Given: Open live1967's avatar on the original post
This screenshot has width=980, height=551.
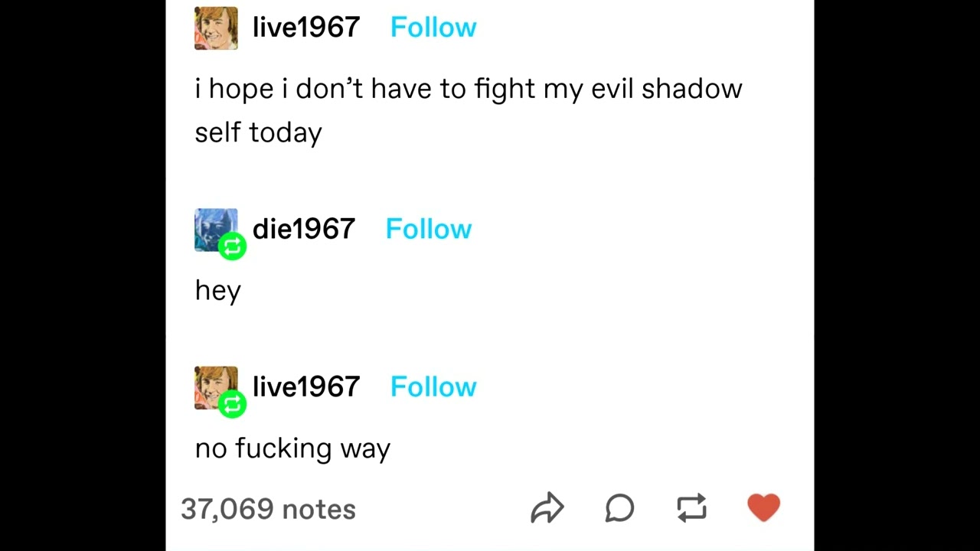Looking at the screenshot, I should [x=216, y=28].
